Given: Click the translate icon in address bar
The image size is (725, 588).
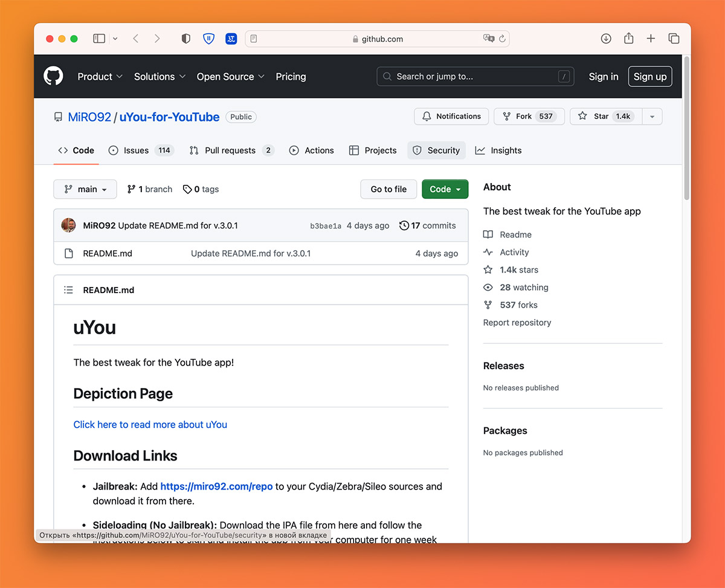Looking at the screenshot, I should [x=489, y=39].
